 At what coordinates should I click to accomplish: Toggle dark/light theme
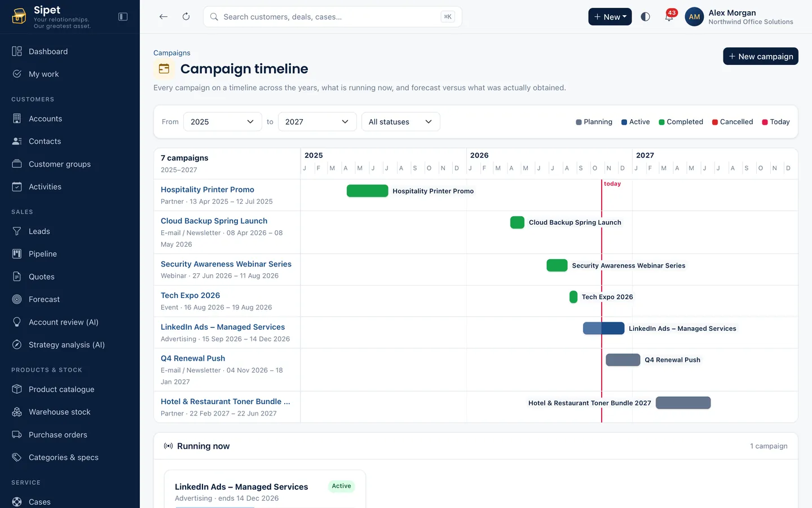pyautogui.click(x=646, y=17)
